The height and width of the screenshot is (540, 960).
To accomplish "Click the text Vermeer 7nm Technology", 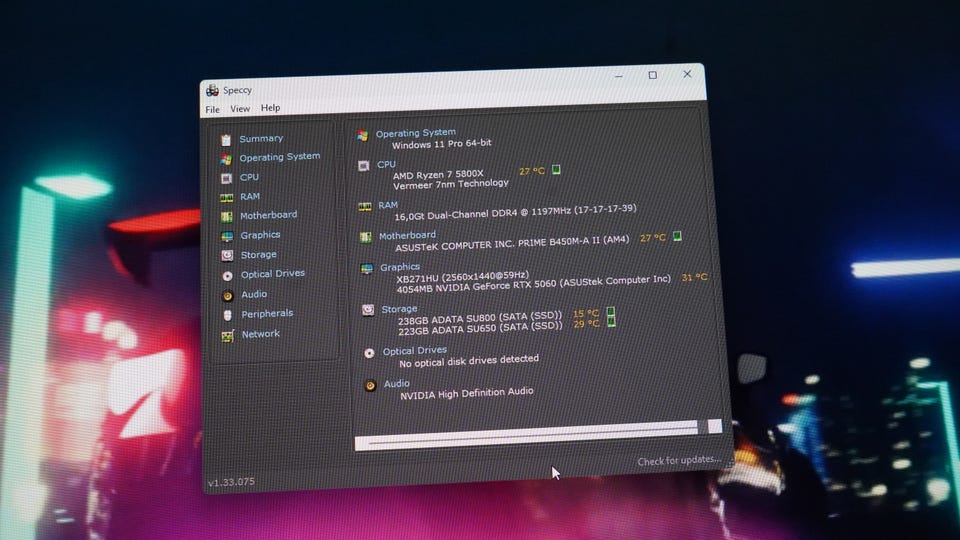I will pos(451,184).
